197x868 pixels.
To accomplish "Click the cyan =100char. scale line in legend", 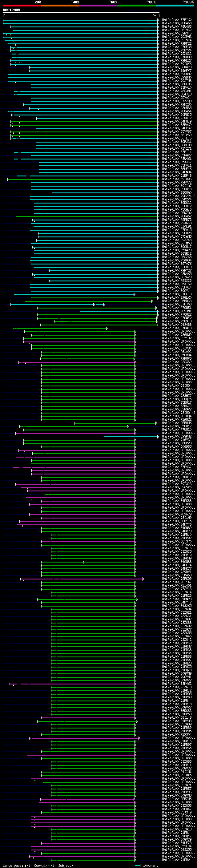I will coord(137,865).
